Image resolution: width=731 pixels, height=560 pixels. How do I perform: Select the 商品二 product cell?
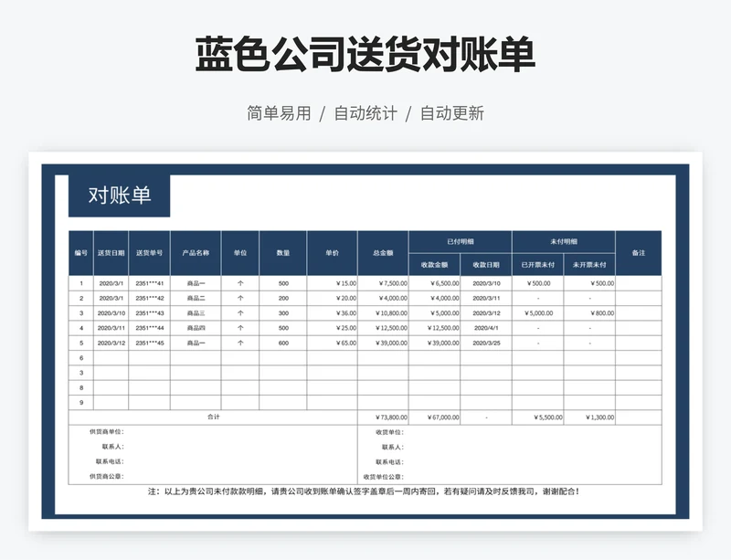[x=196, y=299]
